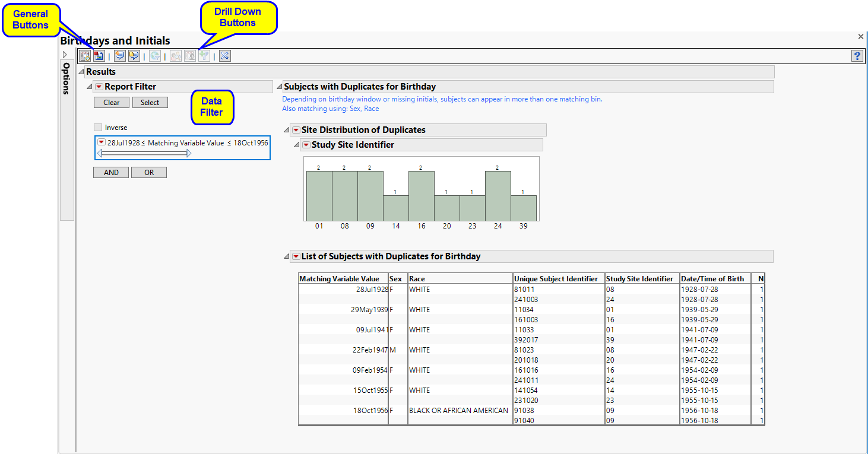Open help with the question mark icon
This screenshot has height=454, width=868.
(857, 56)
